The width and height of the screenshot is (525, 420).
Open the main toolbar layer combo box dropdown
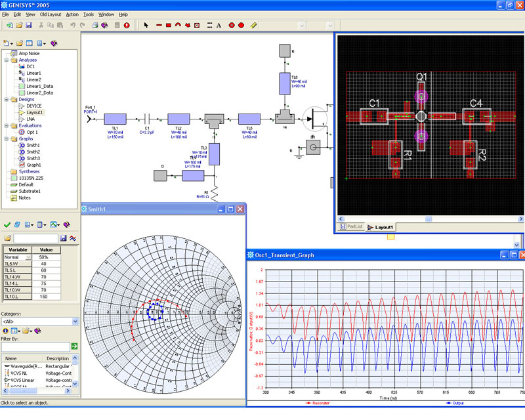(301, 26)
